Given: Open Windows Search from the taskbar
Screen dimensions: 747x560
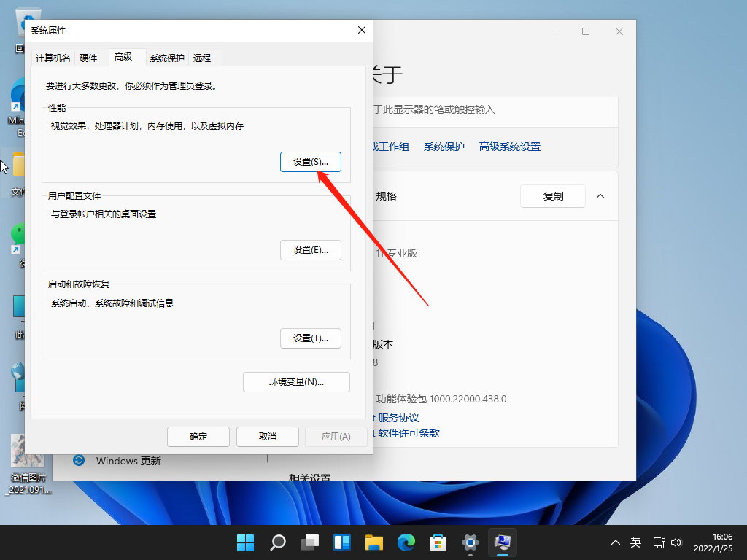Looking at the screenshot, I should [278, 542].
